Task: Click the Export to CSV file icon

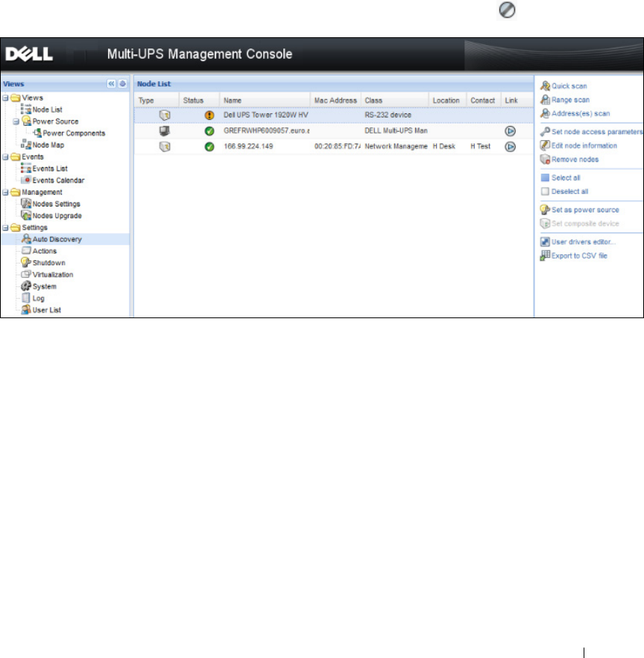Action: click(545, 256)
